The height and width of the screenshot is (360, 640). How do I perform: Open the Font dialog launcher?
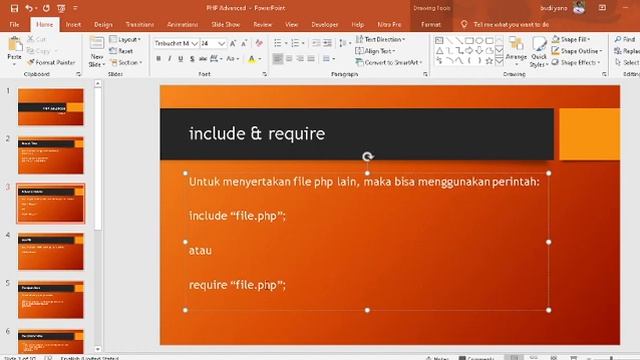point(264,74)
